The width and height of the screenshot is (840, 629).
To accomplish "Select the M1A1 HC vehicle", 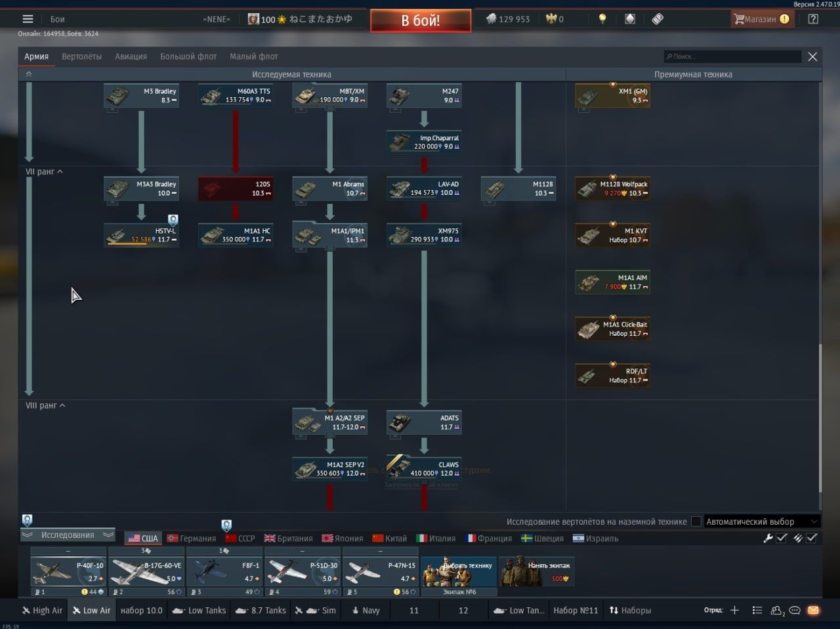I will pos(236,235).
